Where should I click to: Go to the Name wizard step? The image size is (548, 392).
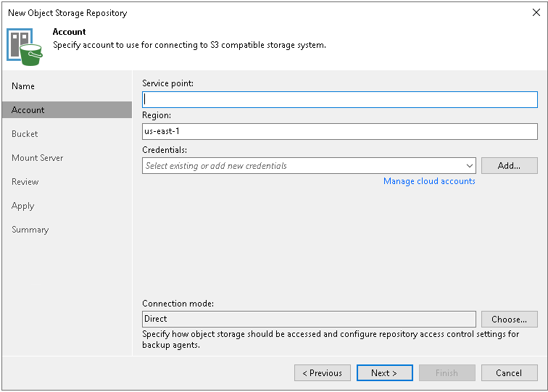[x=23, y=86]
